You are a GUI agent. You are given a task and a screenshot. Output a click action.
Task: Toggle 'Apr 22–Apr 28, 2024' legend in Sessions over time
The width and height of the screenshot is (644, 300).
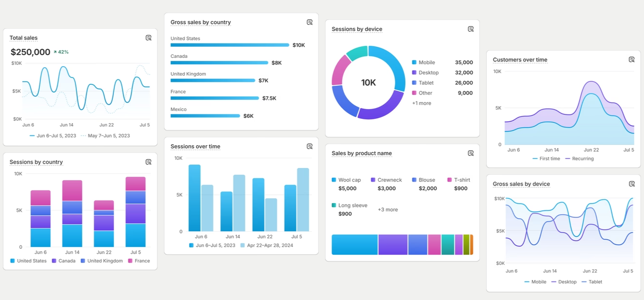pyautogui.click(x=267, y=245)
